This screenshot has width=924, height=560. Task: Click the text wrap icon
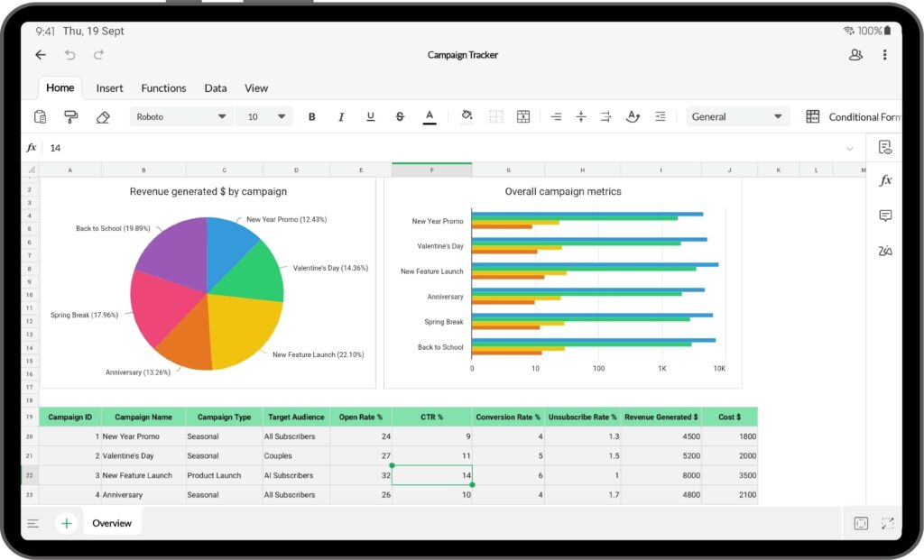click(x=605, y=116)
